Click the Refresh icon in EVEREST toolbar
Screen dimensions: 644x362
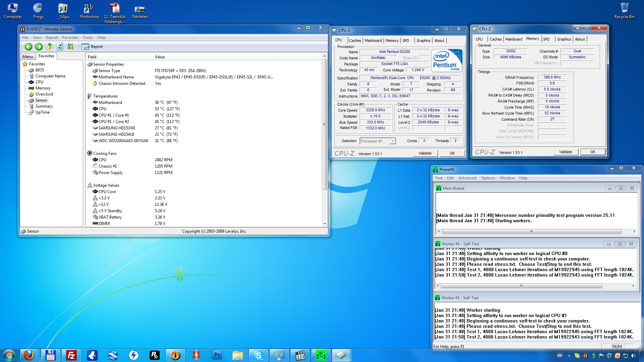pos(60,47)
